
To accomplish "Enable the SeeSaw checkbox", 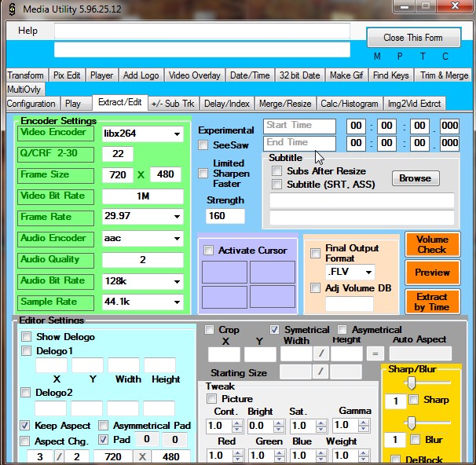I will click(x=203, y=145).
